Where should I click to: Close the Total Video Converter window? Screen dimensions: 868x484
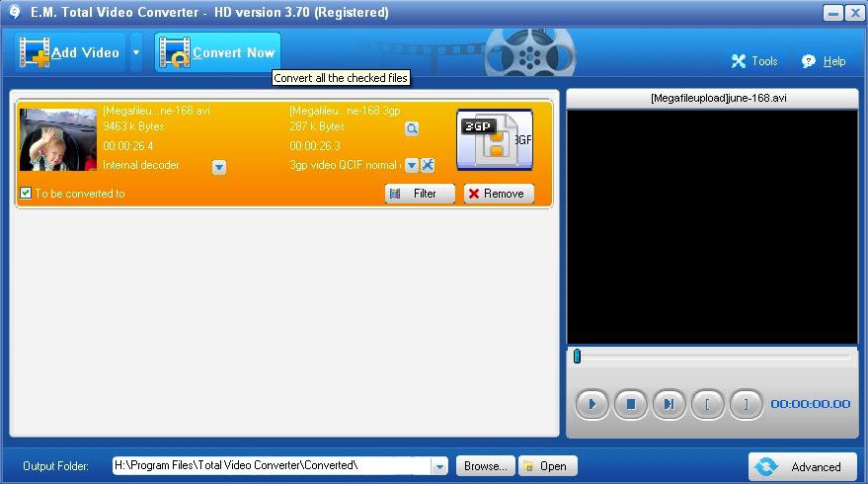tap(855, 12)
